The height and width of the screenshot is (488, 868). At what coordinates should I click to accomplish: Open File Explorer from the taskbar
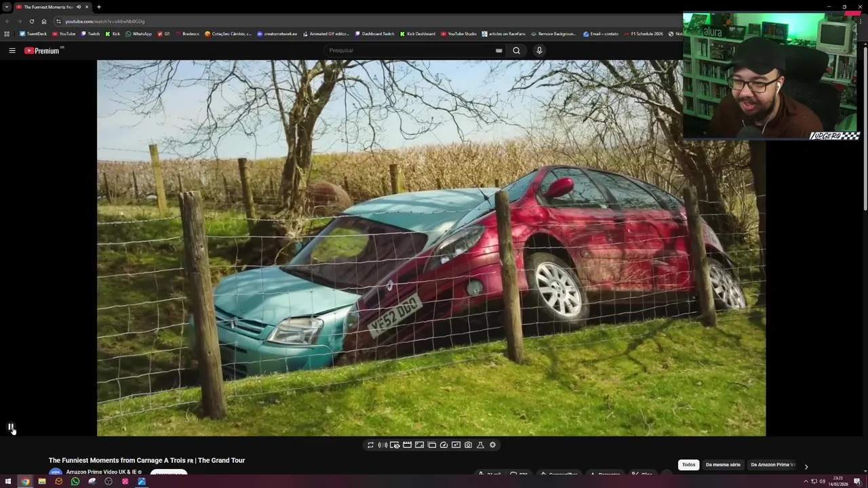coord(42,481)
